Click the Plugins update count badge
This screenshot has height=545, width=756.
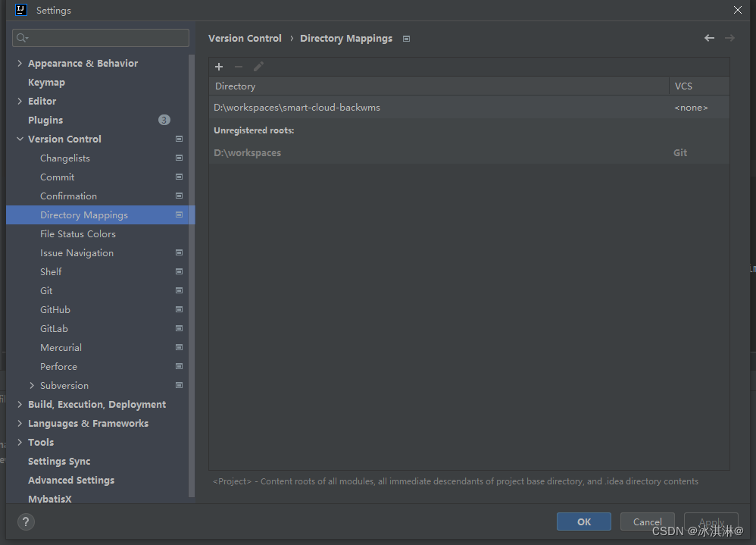click(164, 120)
